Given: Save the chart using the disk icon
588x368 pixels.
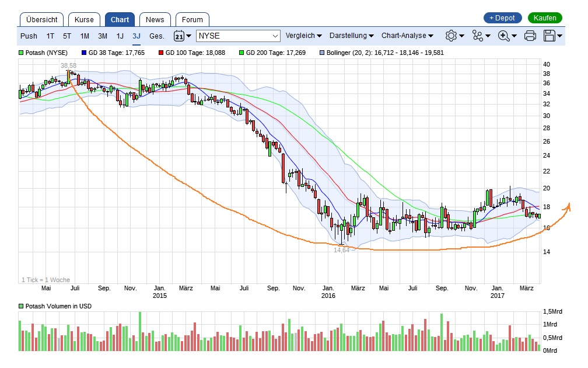Looking at the screenshot, I should tap(549, 36).
